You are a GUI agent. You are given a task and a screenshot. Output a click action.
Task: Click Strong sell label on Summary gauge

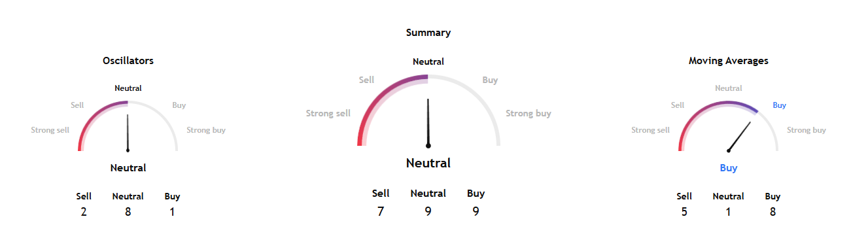pyautogui.click(x=328, y=114)
